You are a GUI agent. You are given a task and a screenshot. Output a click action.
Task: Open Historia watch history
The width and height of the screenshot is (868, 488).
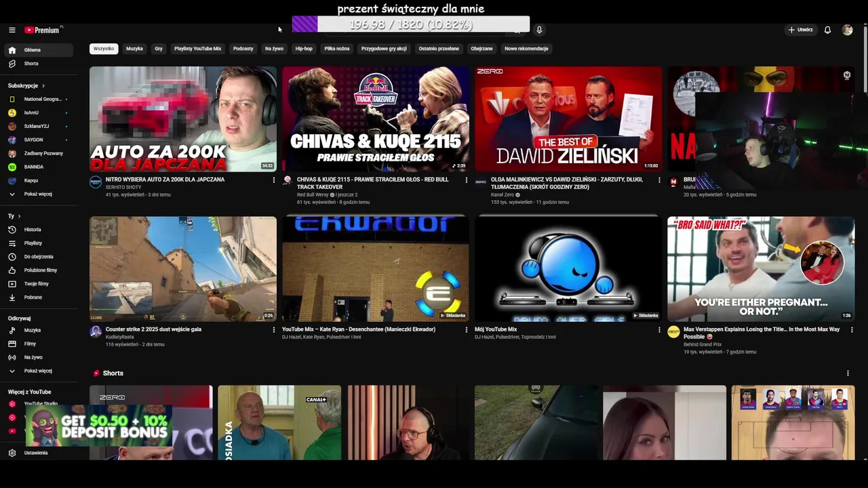pyautogui.click(x=37, y=230)
